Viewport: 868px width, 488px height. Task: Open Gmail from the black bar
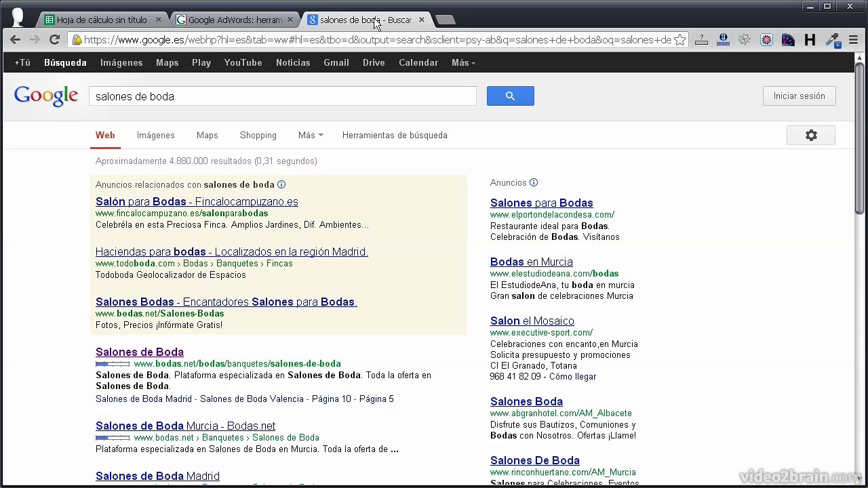click(336, 62)
